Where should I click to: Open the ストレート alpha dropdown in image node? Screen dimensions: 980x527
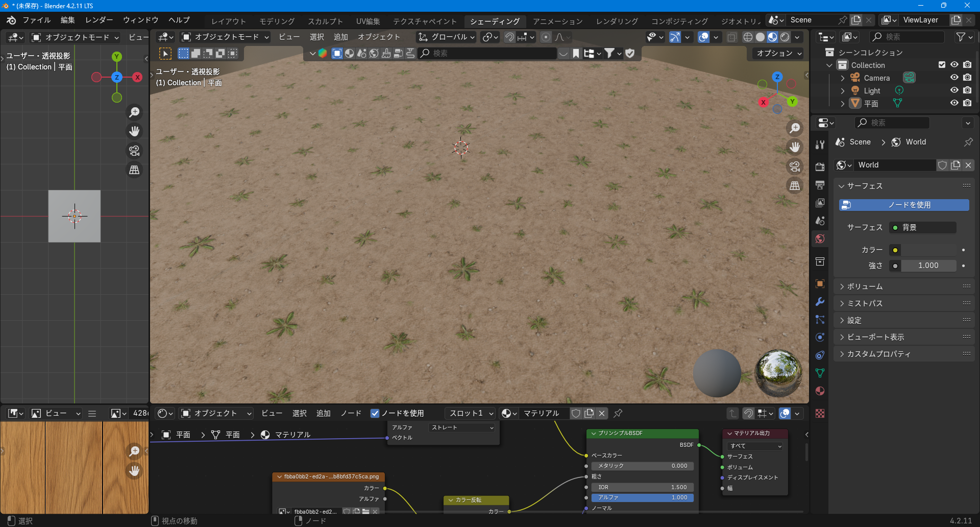coord(462,427)
